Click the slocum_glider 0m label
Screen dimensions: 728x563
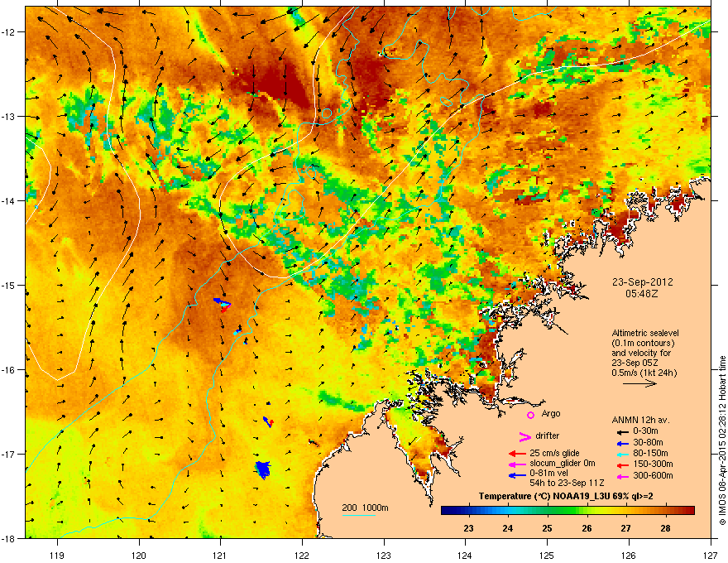point(563,464)
